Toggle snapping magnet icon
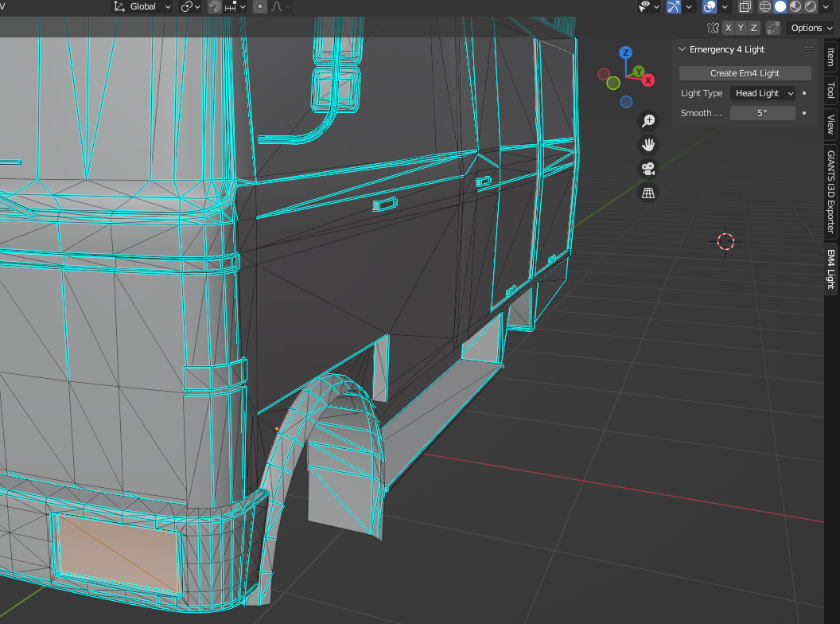 tap(214, 6)
